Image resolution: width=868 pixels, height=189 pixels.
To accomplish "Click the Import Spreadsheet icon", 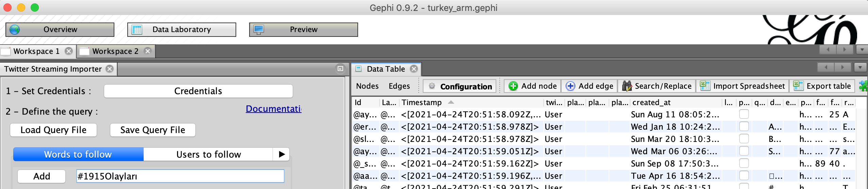I will [705, 86].
